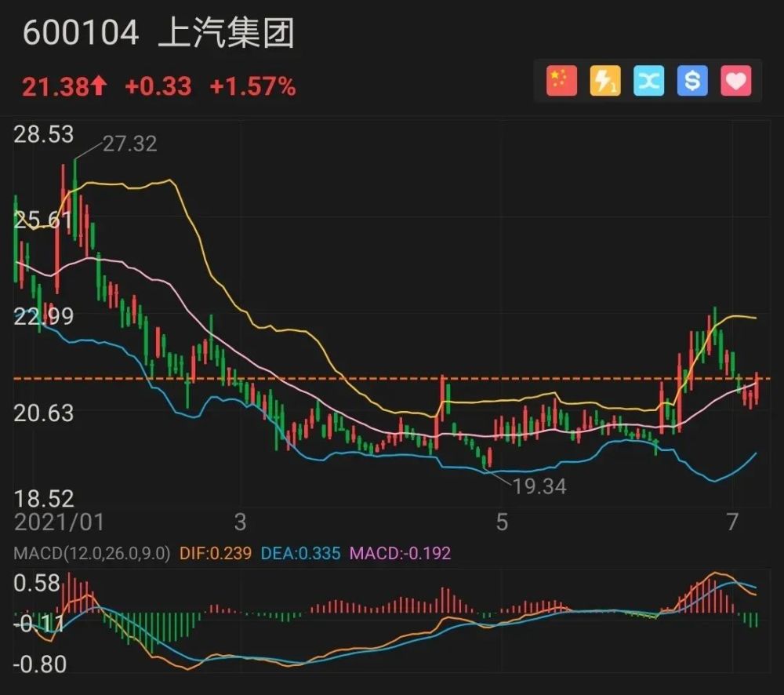Tap the percentage change +1.57%
The image size is (784, 695).
click(x=252, y=86)
